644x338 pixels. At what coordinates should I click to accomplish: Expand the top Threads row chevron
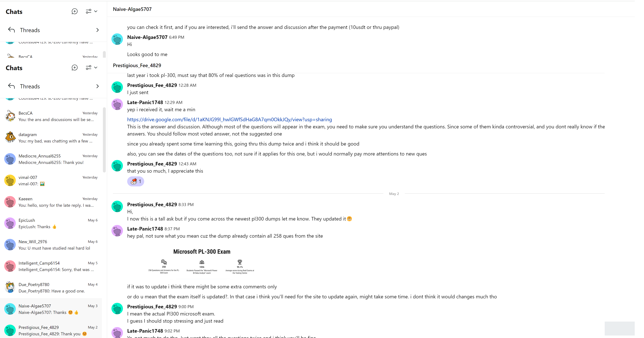(98, 30)
